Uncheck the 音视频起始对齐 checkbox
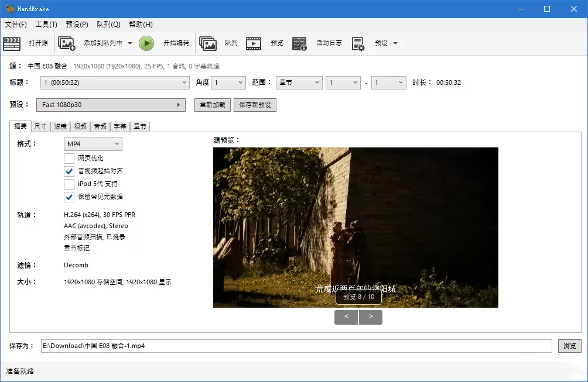The width and height of the screenshot is (588, 382). click(69, 171)
